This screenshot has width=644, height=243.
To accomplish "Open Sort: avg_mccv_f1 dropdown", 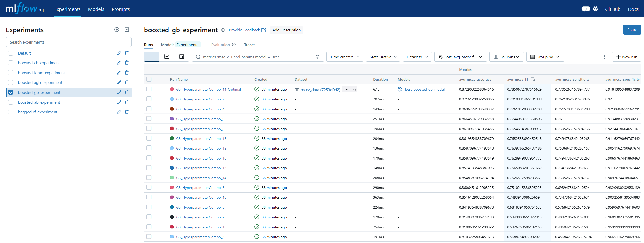I will tap(460, 57).
